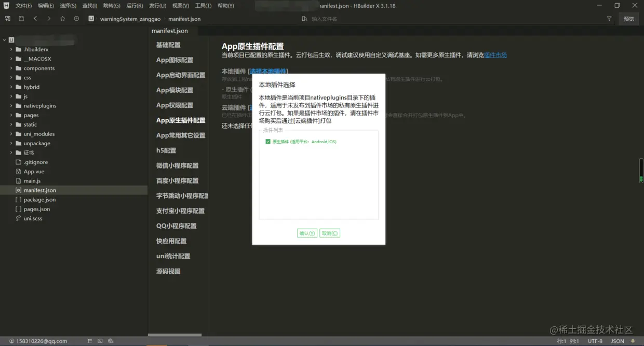Click the user account icon in the status bar
The width and height of the screenshot is (644, 346).
11,341
